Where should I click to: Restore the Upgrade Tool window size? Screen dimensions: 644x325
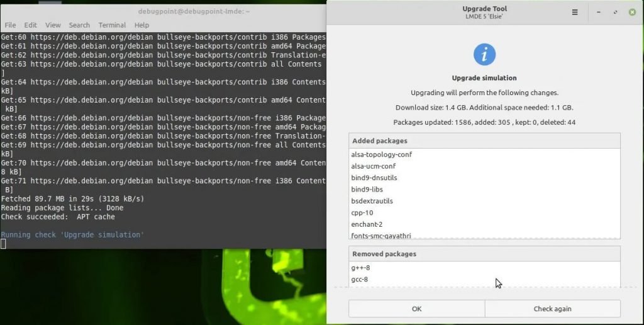click(x=615, y=13)
